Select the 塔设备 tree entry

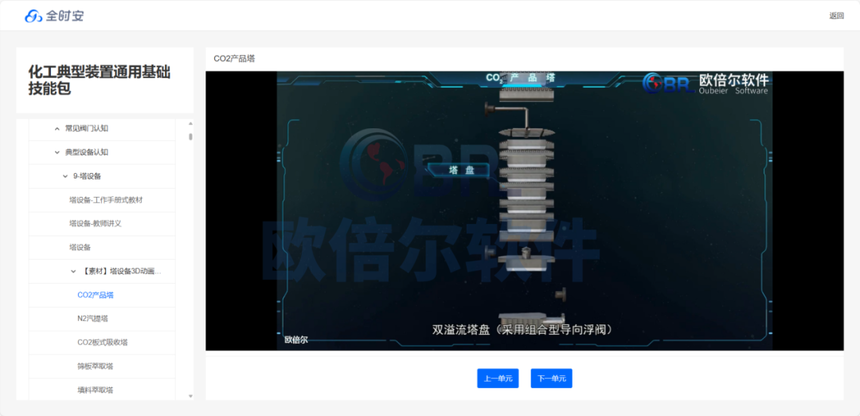[x=80, y=247]
